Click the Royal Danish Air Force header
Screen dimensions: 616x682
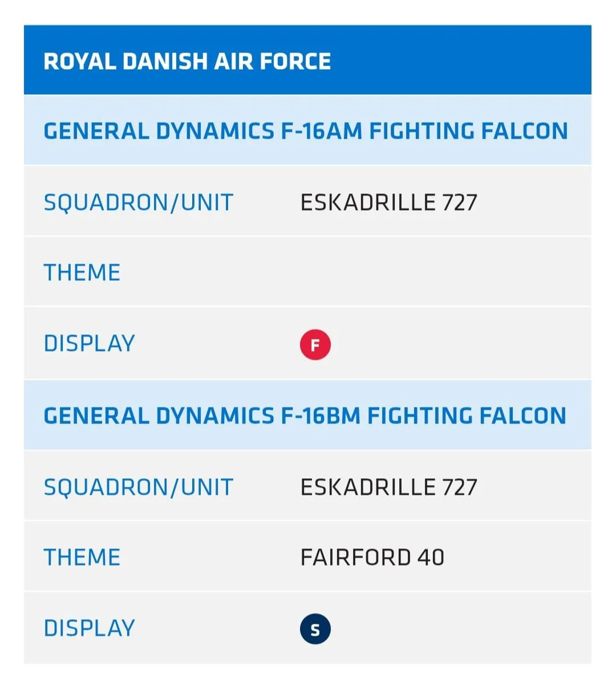[x=187, y=62]
